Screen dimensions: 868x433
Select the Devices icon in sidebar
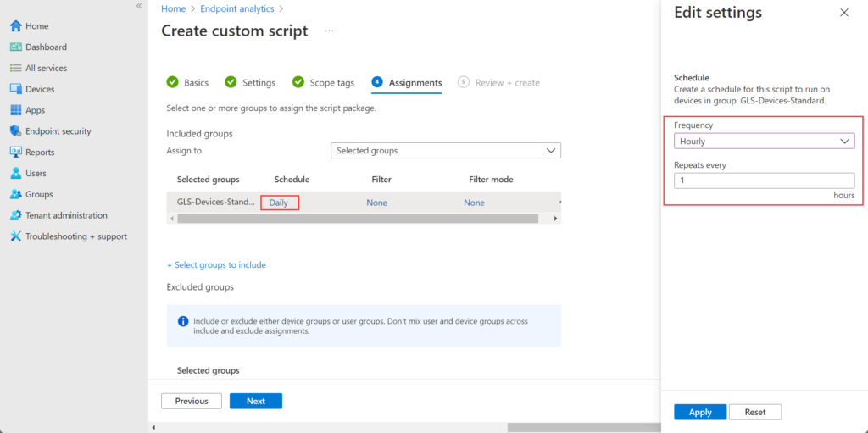(x=15, y=89)
